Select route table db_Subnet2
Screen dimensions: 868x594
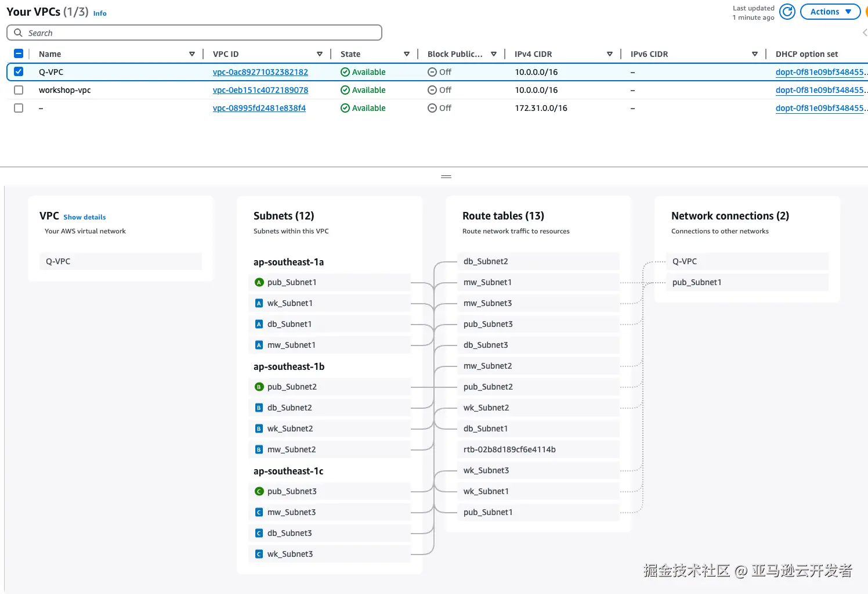pos(538,261)
